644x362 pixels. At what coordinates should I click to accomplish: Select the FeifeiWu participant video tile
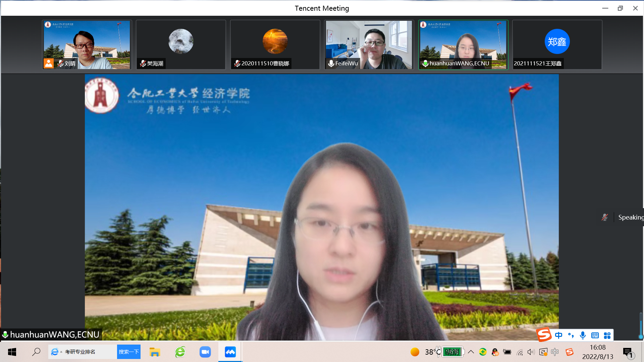(x=369, y=45)
